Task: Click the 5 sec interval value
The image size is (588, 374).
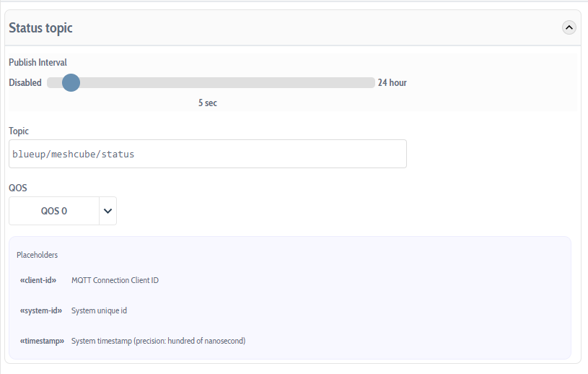Action: pos(208,103)
